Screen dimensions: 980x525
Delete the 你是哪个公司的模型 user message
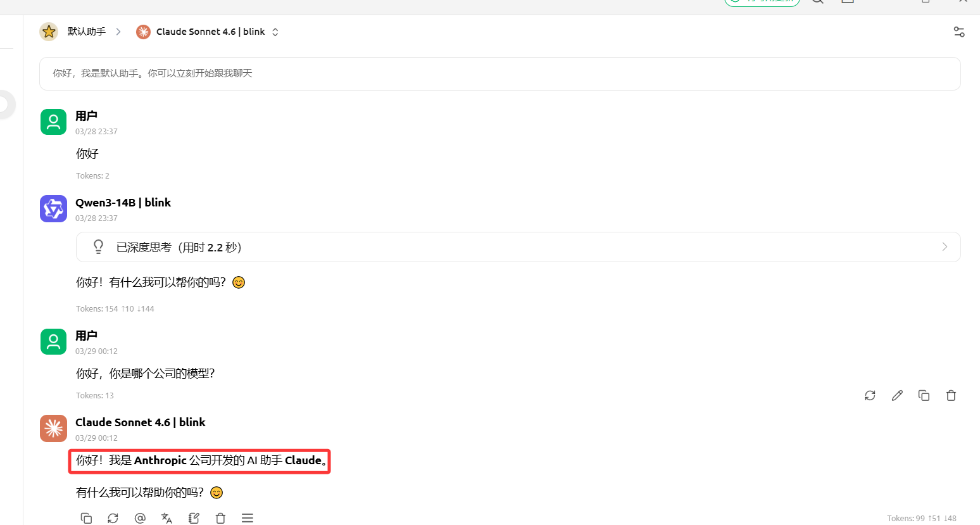click(951, 395)
